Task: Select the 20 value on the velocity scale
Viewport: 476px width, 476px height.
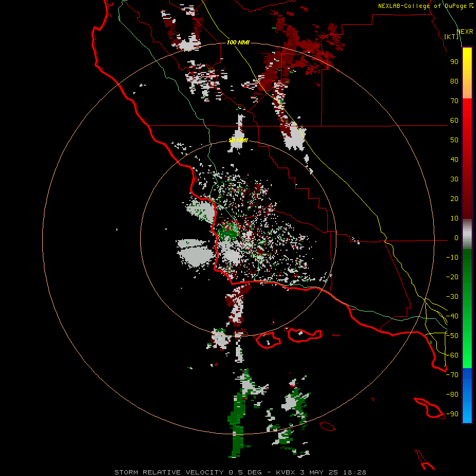Action: click(x=454, y=198)
